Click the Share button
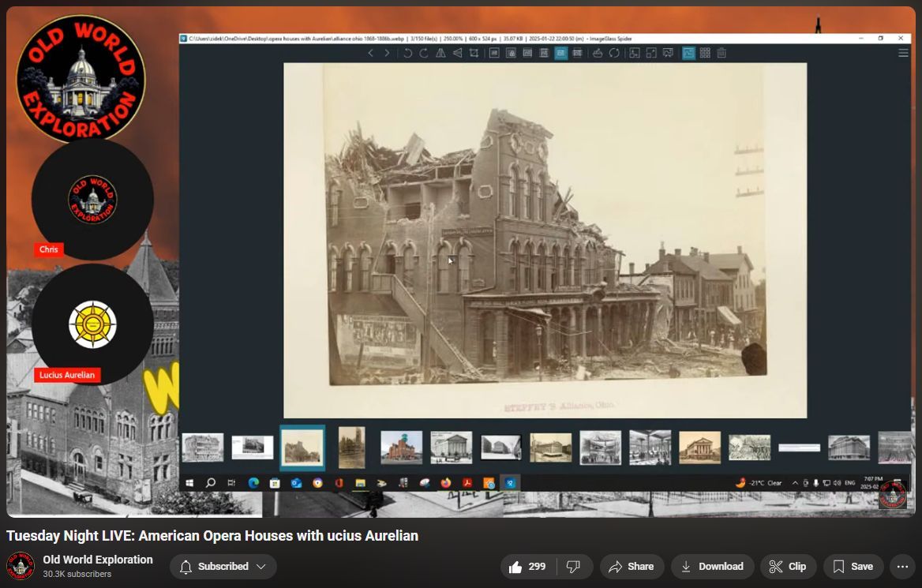Viewport: 922px width, 588px height. point(631,567)
